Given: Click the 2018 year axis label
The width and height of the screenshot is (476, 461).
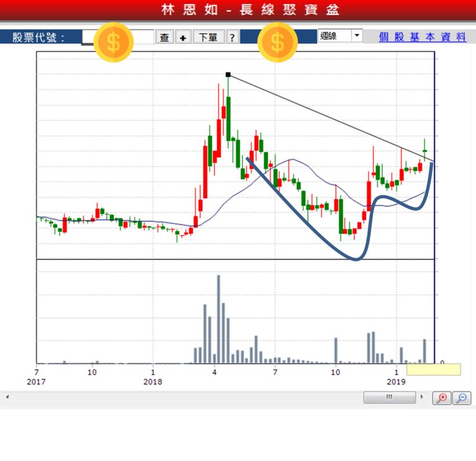Looking at the screenshot, I should click(153, 382).
